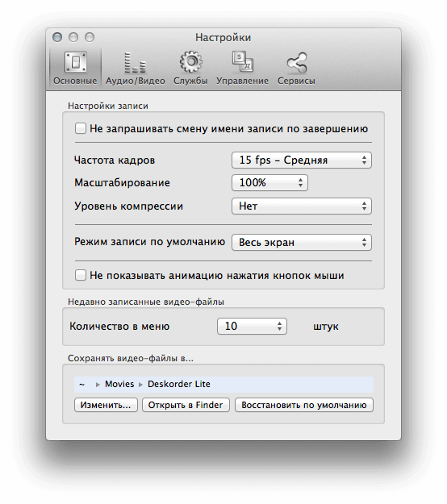Click the Изменить... button
This screenshot has width=447, height=504.
[106, 405]
